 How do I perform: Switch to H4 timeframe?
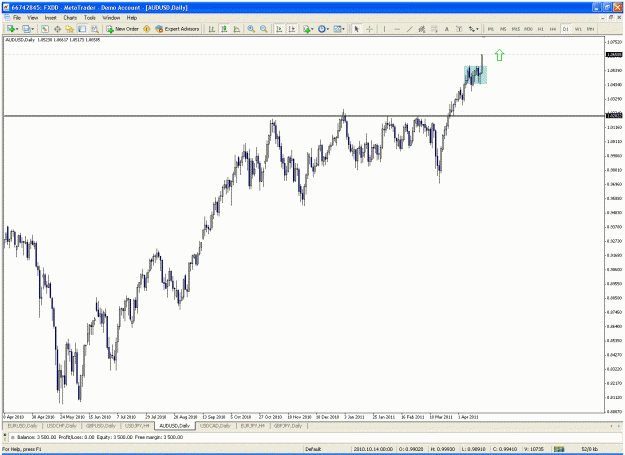553,29
